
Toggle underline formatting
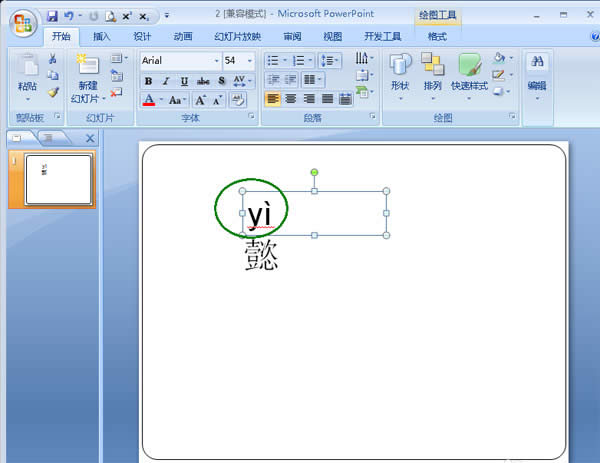[184, 81]
